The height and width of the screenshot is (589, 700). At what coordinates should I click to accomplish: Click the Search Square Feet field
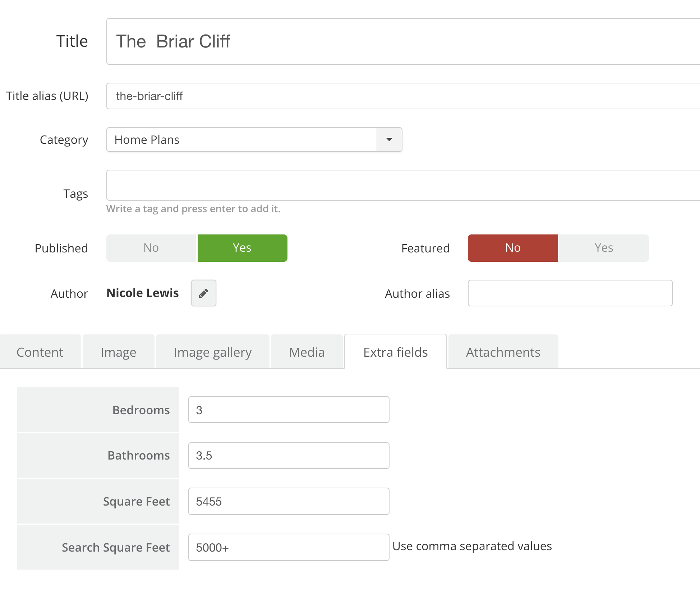click(289, 547)
